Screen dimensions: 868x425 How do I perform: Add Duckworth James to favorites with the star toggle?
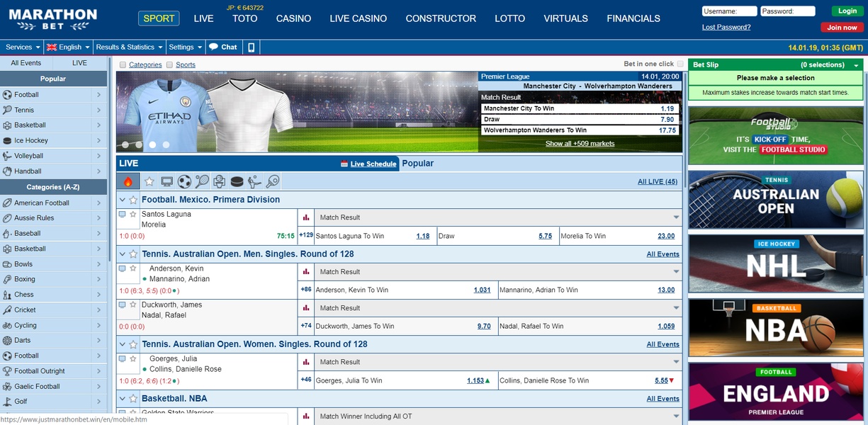pos(133,305)
